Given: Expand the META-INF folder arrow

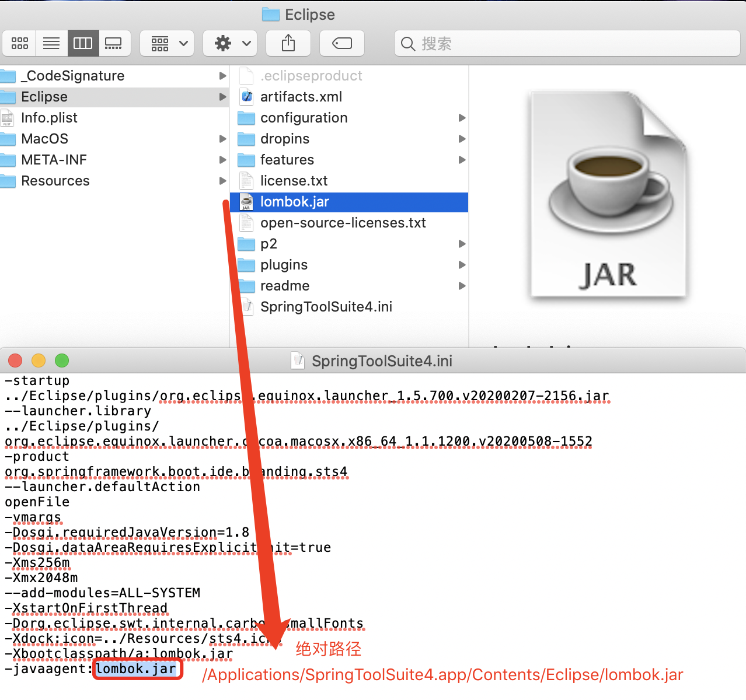Looking at the screenshot, I should [222, 160].
